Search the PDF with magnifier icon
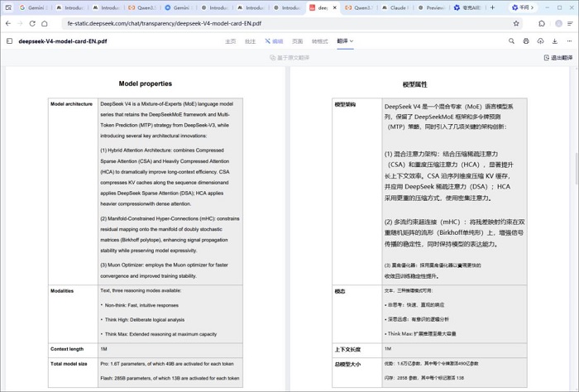This screenshot has height=392, width=579. point(511,41)
